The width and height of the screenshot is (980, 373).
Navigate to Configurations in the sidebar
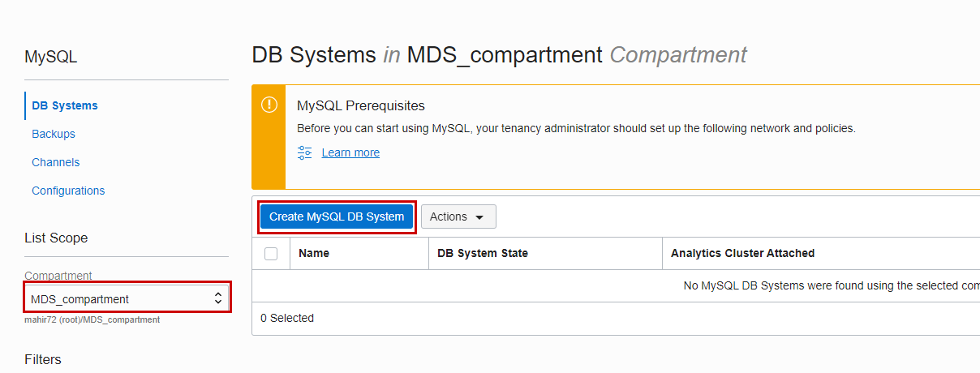[68, 191]
